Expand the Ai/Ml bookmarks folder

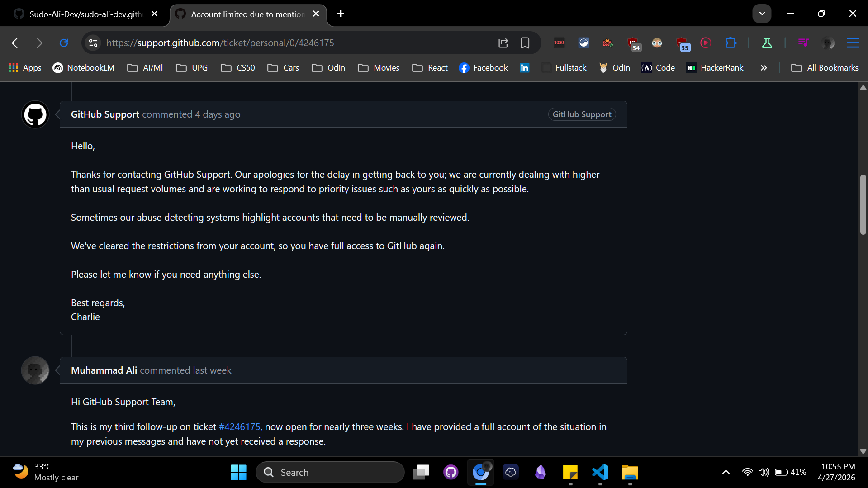click(x=145, y=68)
